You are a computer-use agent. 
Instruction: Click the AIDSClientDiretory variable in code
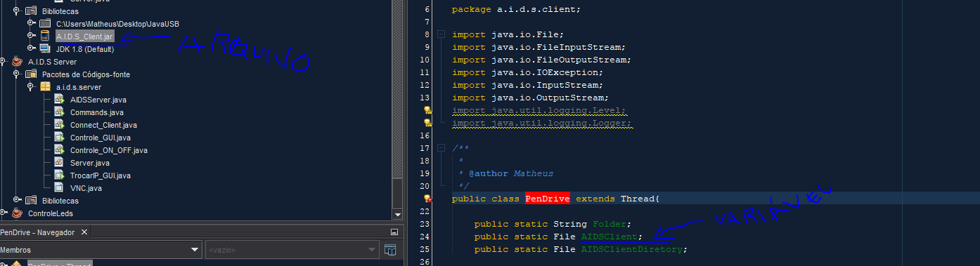631,249
